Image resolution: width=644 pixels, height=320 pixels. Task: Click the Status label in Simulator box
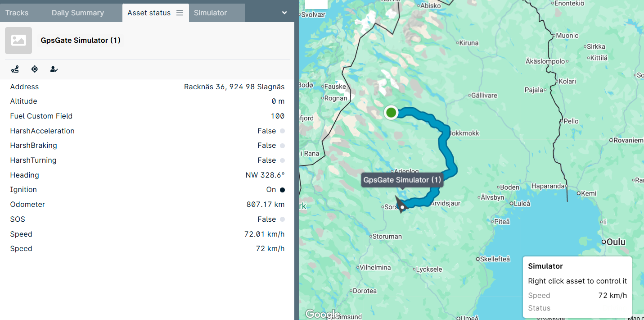(539, 308)
